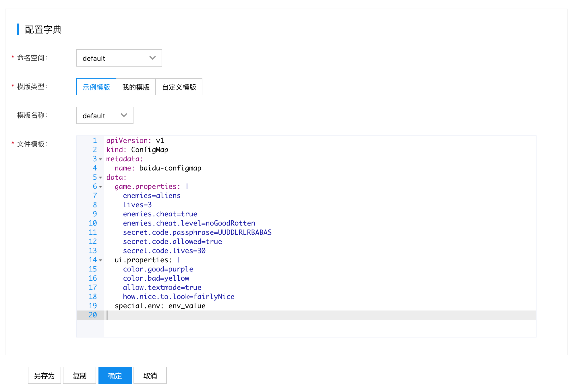
Task: Click 'enemies=aliens' code line
Action: [152, 196]
